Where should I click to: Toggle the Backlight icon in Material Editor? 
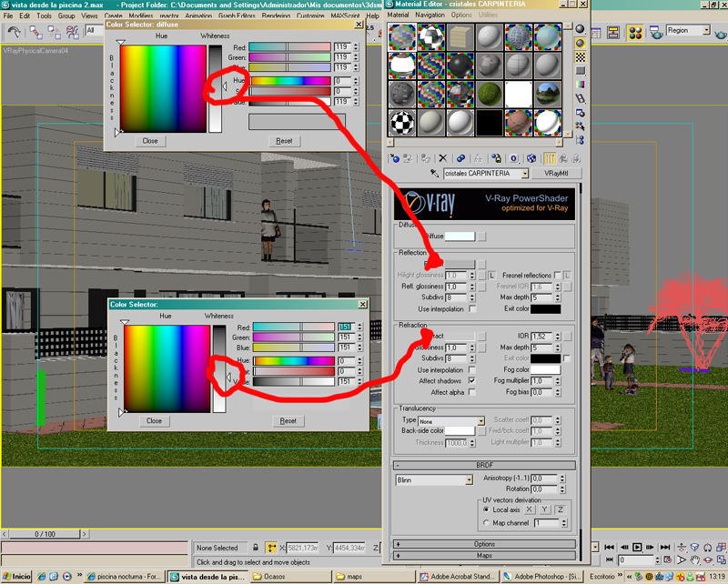coord(581,43)
